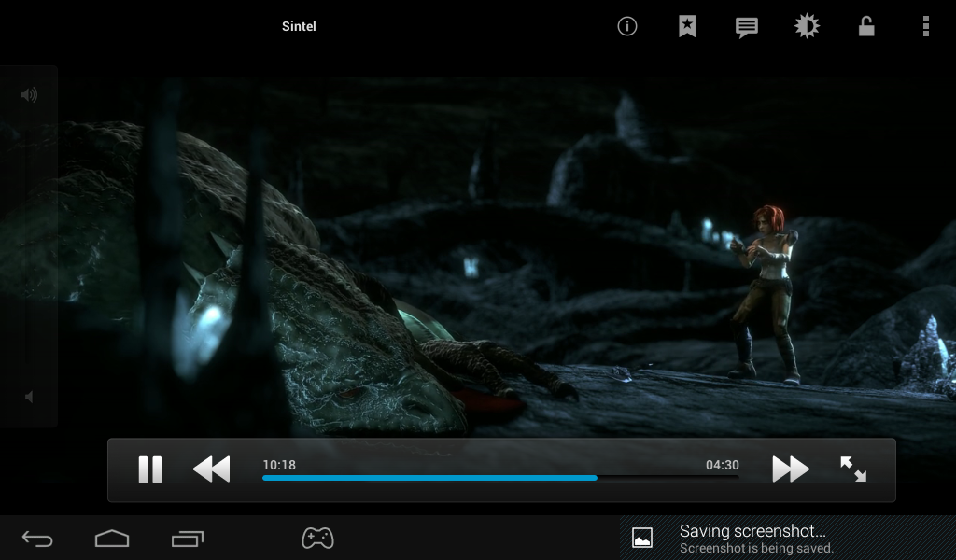Tap the gamepad icon in navigation bar

(317, 538)
